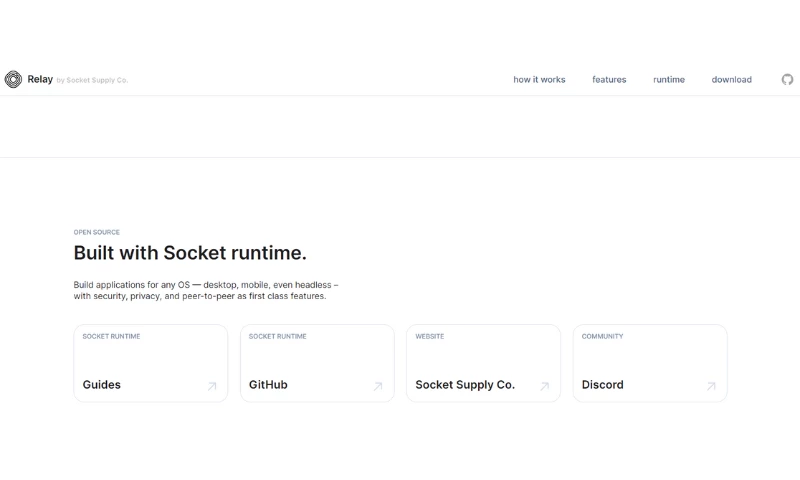Click arrow icon on Socket Supply Co. card
The image size is (800, 480).
tap(545, 386)
